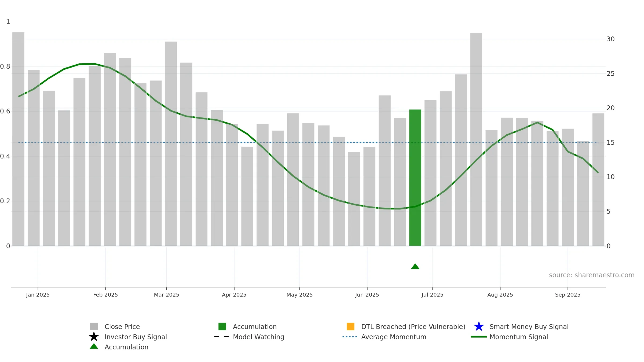The height and width of the screenshot is (362, 644).
Task: Click the Jul 2025 axis label
Action: pos(433,295)
